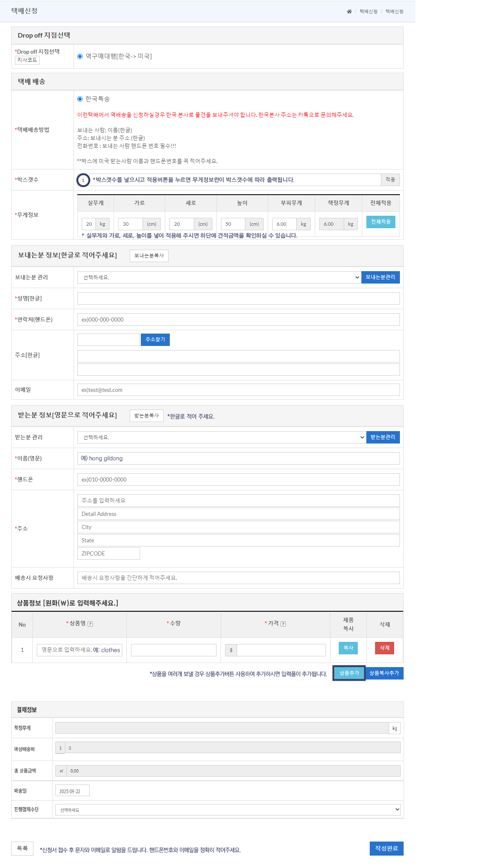Click the red 삭제 button in product row
This screenshot has width=485, height=868.
[x=384, y=648]
